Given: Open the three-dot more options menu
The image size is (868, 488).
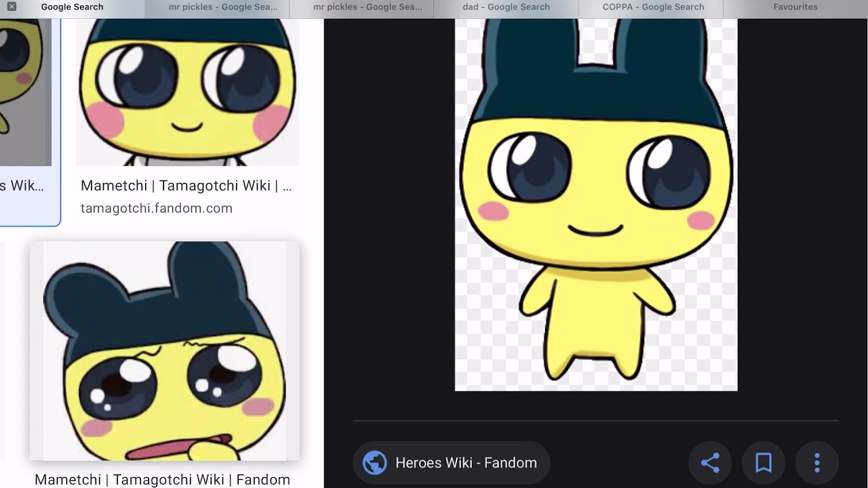Looking at the screenshot, I should click(816, 463).
